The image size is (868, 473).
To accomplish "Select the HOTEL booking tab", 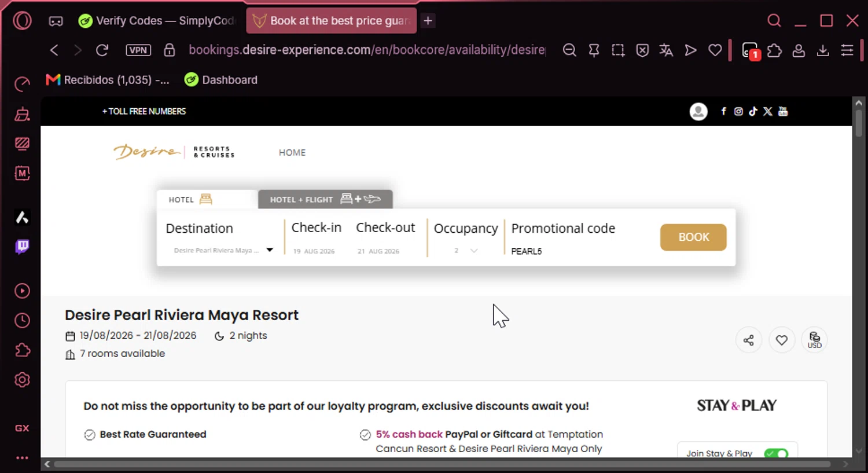I will pyautogui.click(x=207, y=199).
